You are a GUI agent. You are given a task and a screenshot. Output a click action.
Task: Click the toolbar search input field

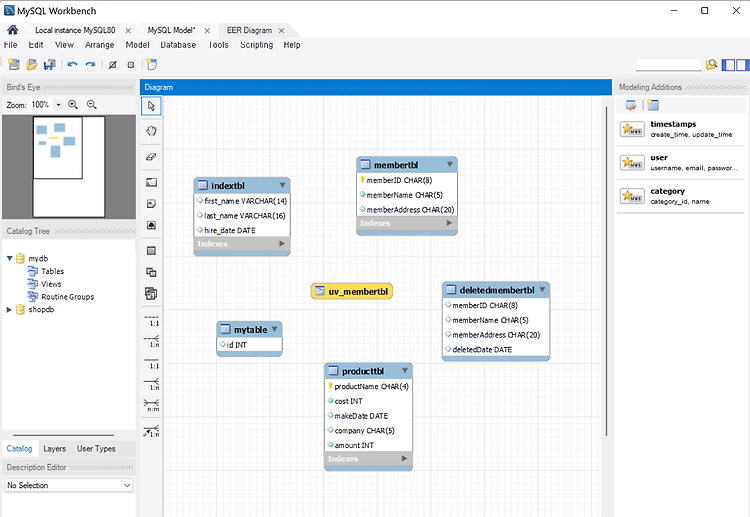668,64
